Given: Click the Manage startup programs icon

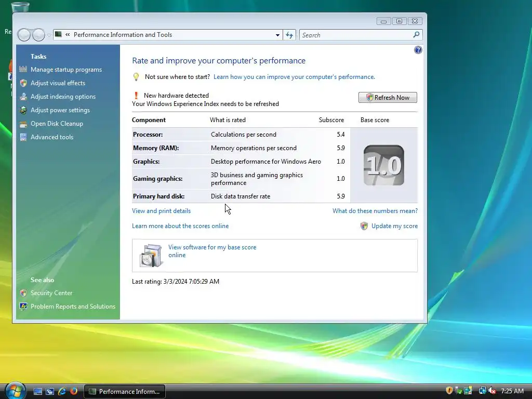Looking at the screenshot, I should [x=23, y=69].
